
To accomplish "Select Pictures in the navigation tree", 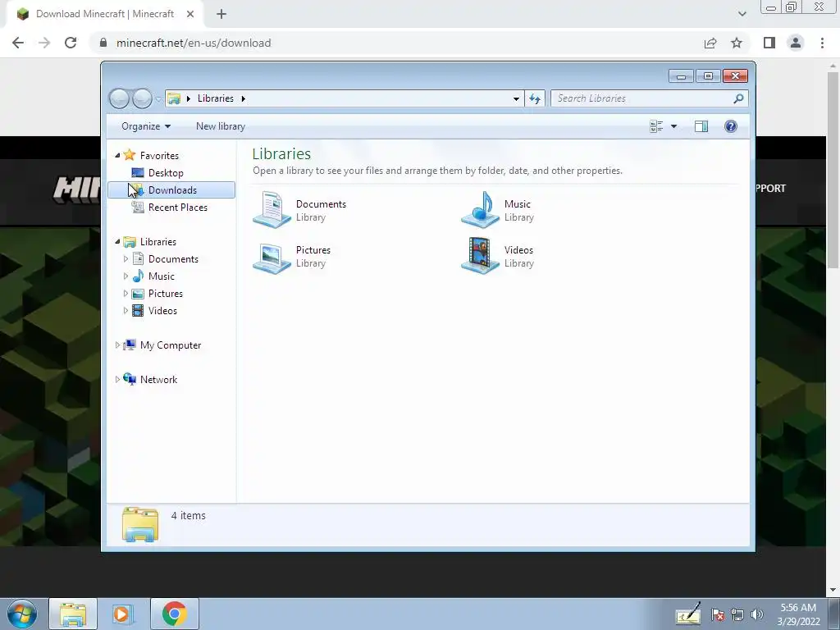I will point(166,293).
